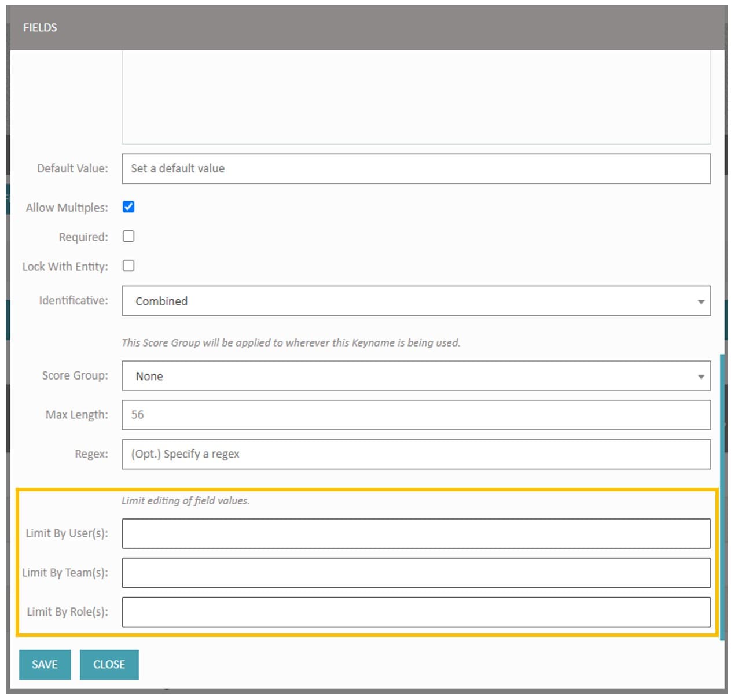
Task: Click the empty Limit By Role(s) field
Action: pos(416,611)
